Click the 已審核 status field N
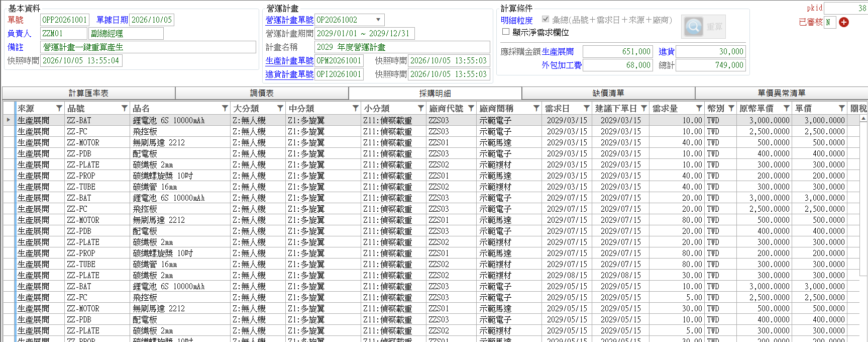This screenshot has width=868, height=342. [x=830, y=22]
